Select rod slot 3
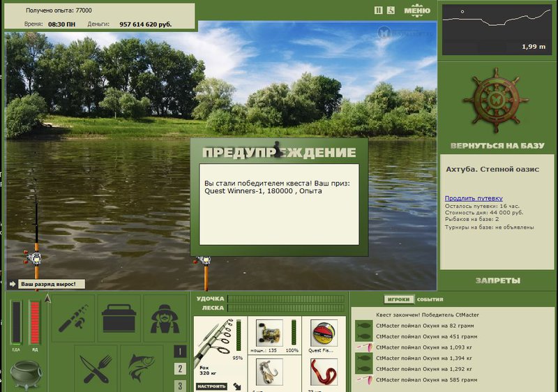 point(180,386)
